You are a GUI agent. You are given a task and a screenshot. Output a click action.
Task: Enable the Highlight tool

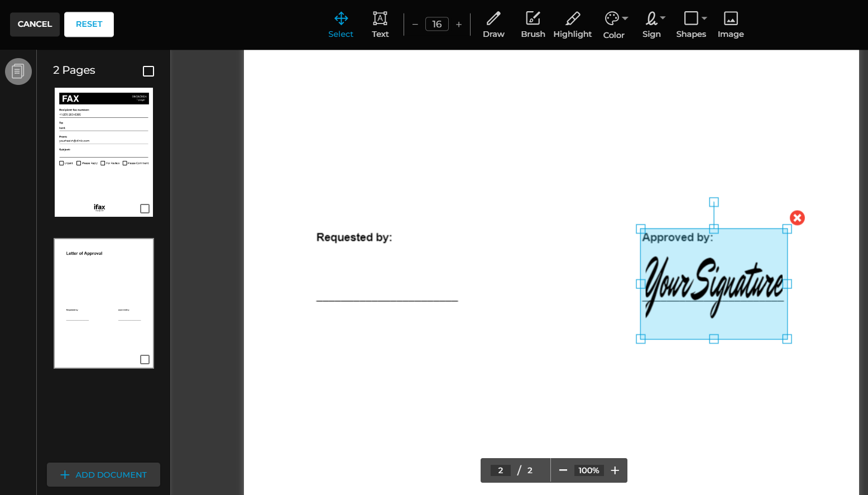(x=573, y=25)
